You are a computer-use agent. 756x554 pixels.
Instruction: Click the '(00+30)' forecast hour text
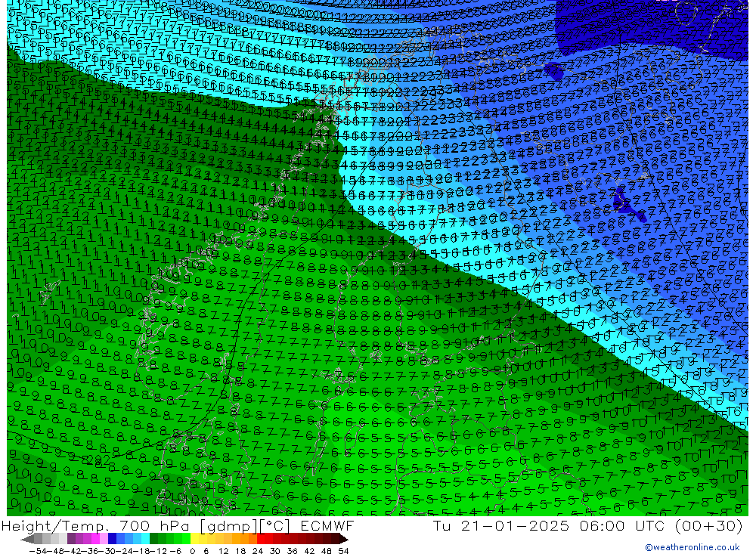(x=709, y=525)
